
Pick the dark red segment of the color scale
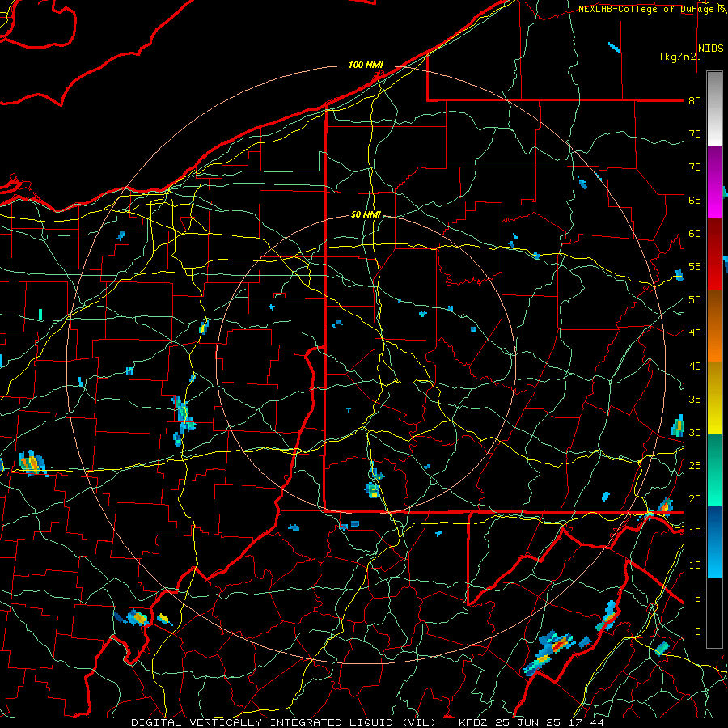click(714, 254)
